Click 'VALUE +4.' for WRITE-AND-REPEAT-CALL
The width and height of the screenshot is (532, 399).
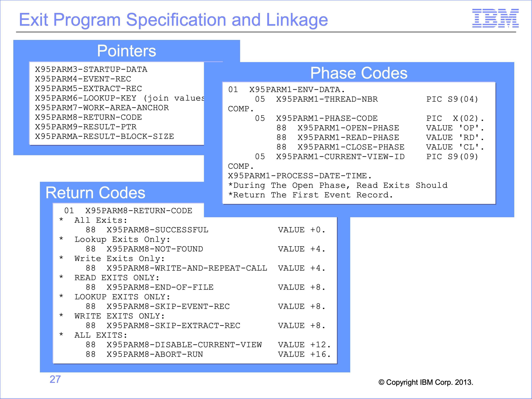(302, 268)
